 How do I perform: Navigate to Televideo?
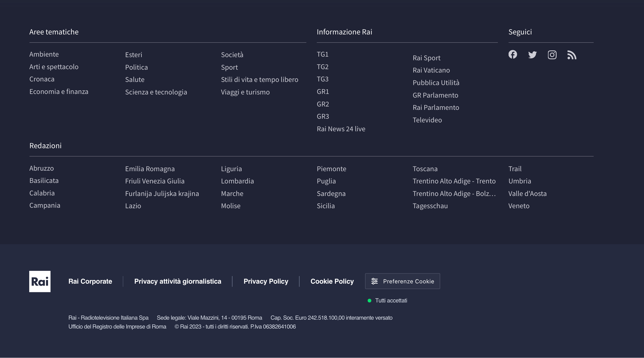click(427, 120)
